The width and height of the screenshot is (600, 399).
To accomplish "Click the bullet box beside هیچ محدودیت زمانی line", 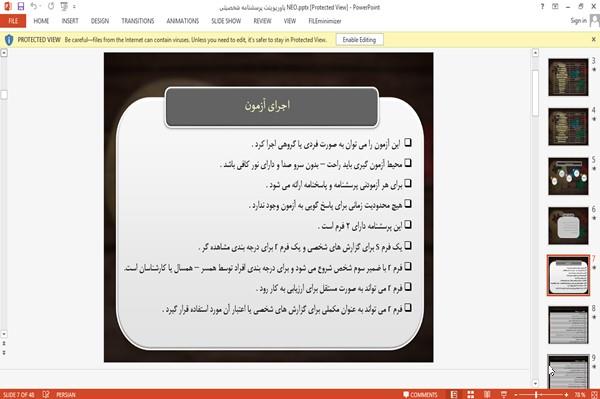I will [x=408, y=204].
